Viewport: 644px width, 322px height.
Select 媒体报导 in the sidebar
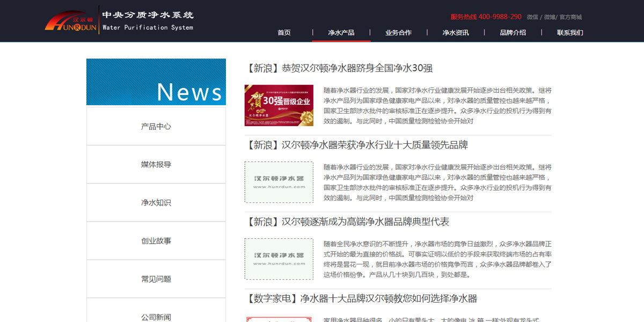(156, 165)
